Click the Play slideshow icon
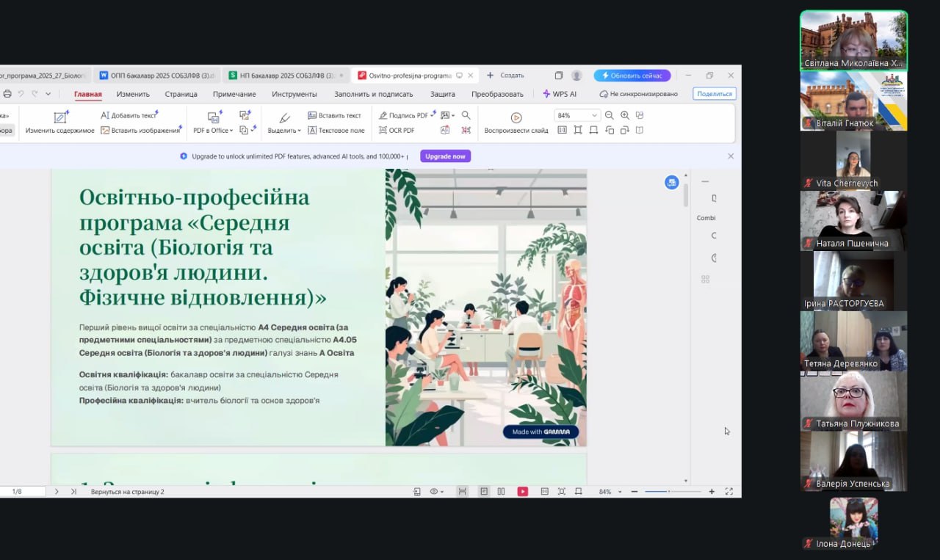Image resolution: width=940 pixels, height=560 pixels. coord(516,117)
